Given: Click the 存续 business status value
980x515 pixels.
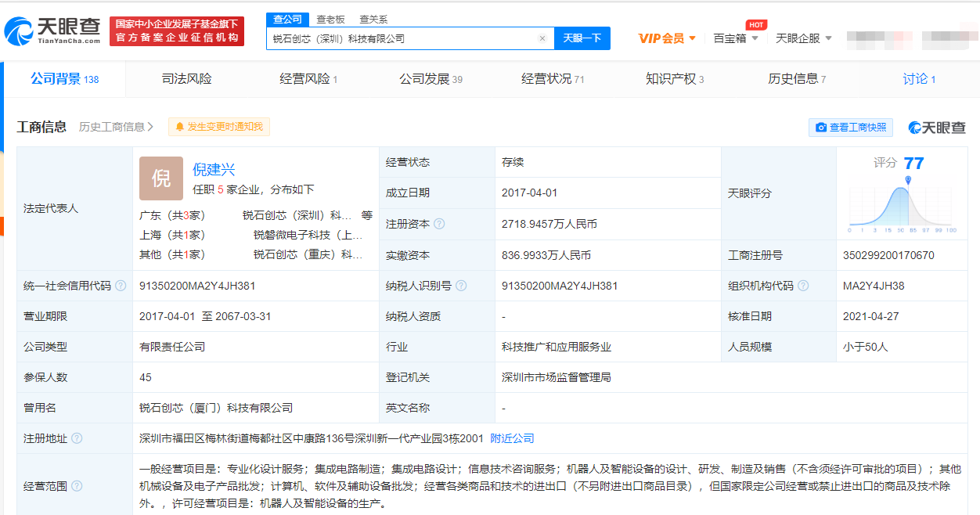Looking at the screenshot, I should pyautogui.click(x=513, y=163).
